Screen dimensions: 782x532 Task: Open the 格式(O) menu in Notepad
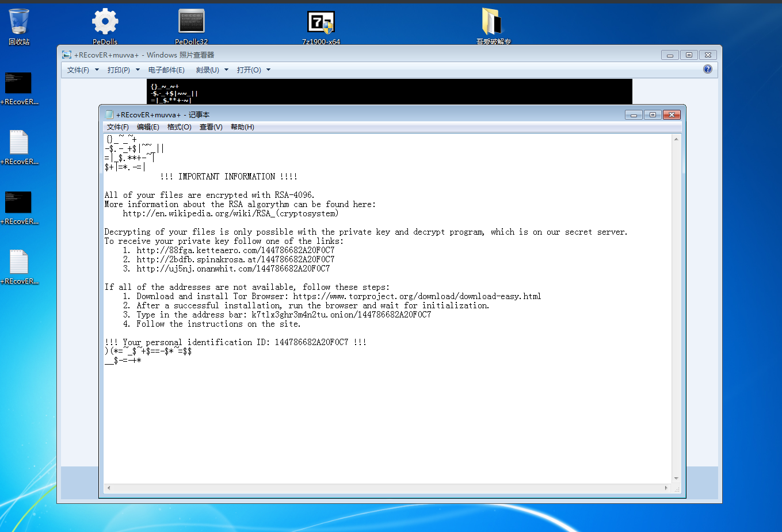[179, 127]
